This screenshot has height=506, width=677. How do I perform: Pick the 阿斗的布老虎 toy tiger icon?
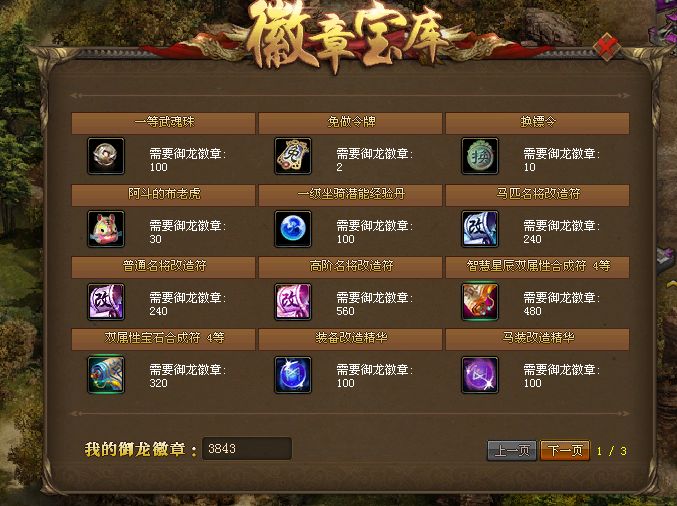tap(106, 228)
